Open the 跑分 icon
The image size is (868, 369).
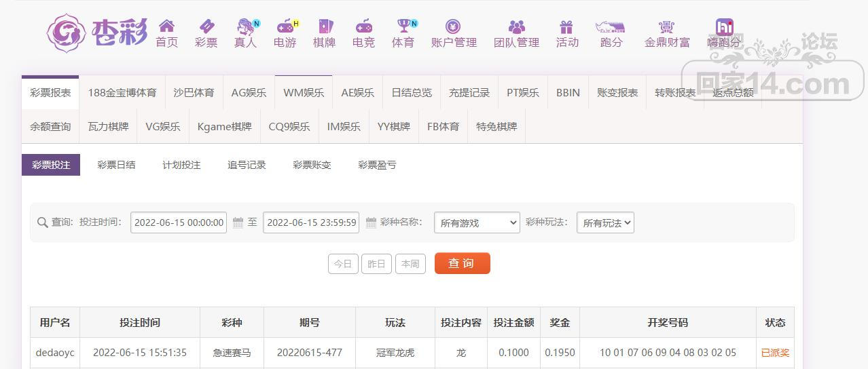(610, 26)
